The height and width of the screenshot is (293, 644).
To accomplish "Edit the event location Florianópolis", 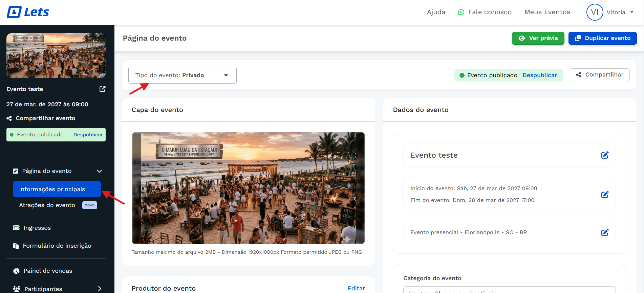I will click(605, 232).
